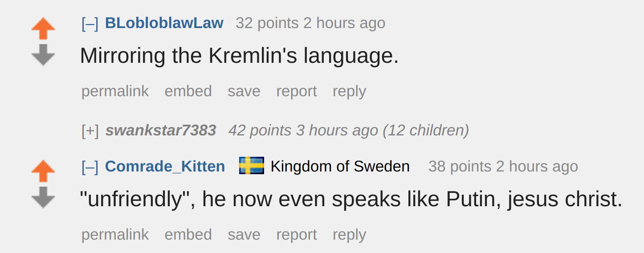Image resolution: width=644 pixels, height=253 pixels.
Task: Report the Kremlin's language comment
Action: click(x=297, y=91)
